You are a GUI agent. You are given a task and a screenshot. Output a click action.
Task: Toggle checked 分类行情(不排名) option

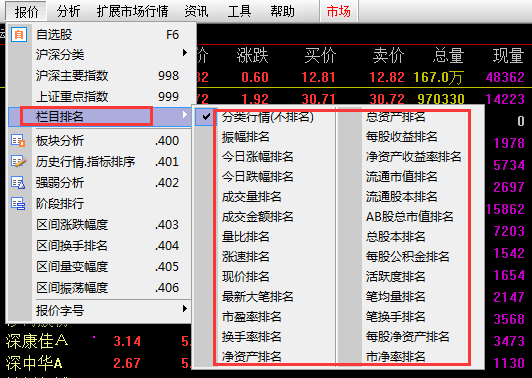pos(206,117)
